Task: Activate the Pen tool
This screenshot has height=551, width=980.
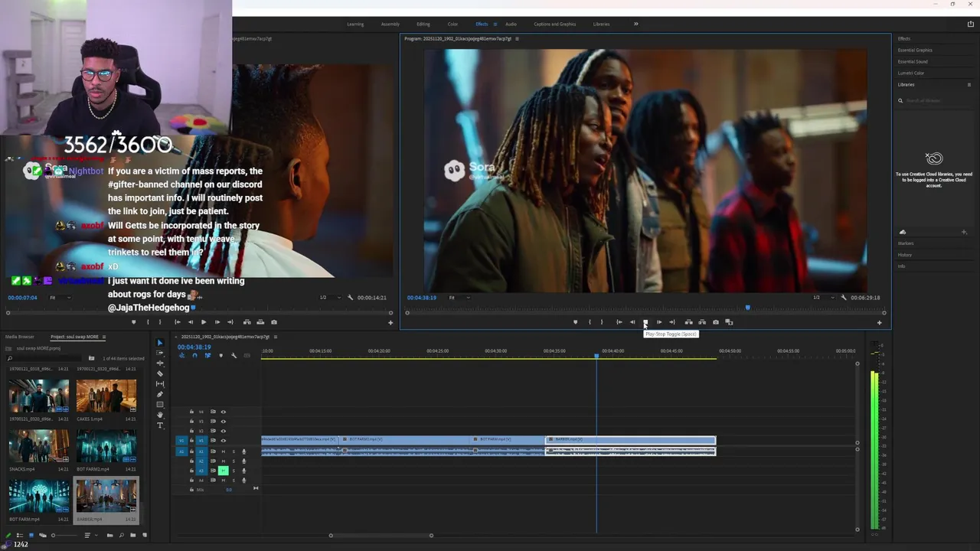Action: [160, 394]
